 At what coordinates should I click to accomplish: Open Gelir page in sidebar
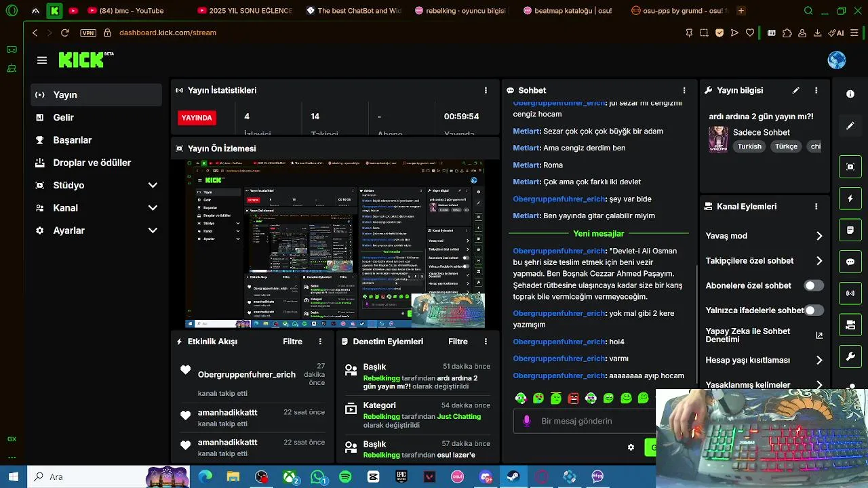[96, 117]
